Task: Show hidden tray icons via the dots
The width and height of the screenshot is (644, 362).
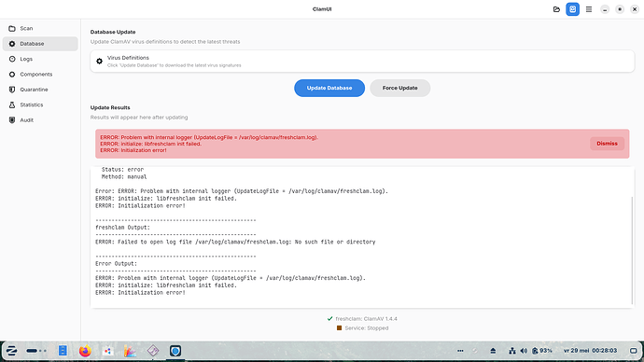Action: [460, 351]
